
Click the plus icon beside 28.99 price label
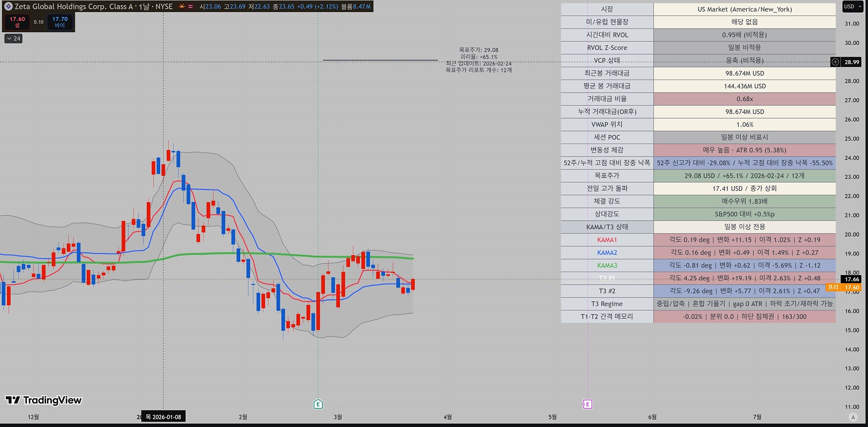[x=835, y=62]
